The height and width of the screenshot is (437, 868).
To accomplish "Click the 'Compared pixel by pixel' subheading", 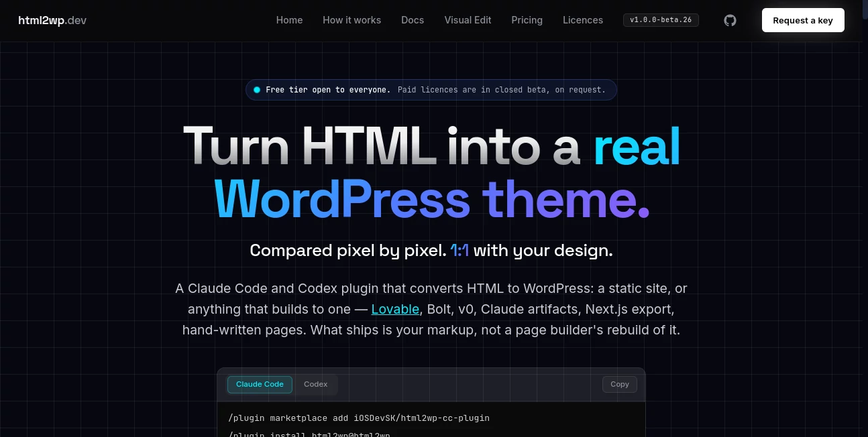I will point(431,251).
